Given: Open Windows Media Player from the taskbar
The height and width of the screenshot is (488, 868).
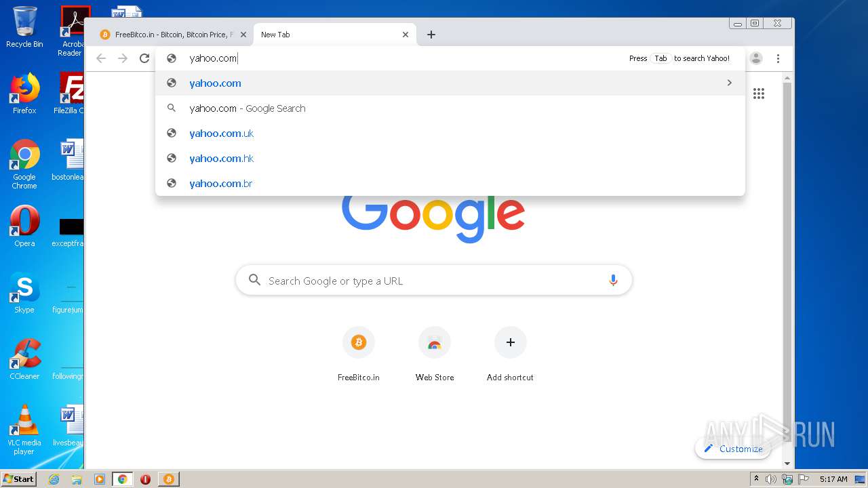Looking at the screenshot, I should click(100, 479).
